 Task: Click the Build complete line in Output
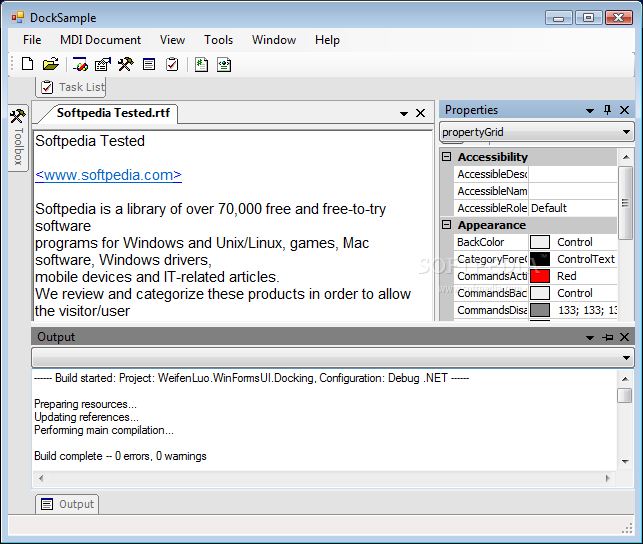120,456
